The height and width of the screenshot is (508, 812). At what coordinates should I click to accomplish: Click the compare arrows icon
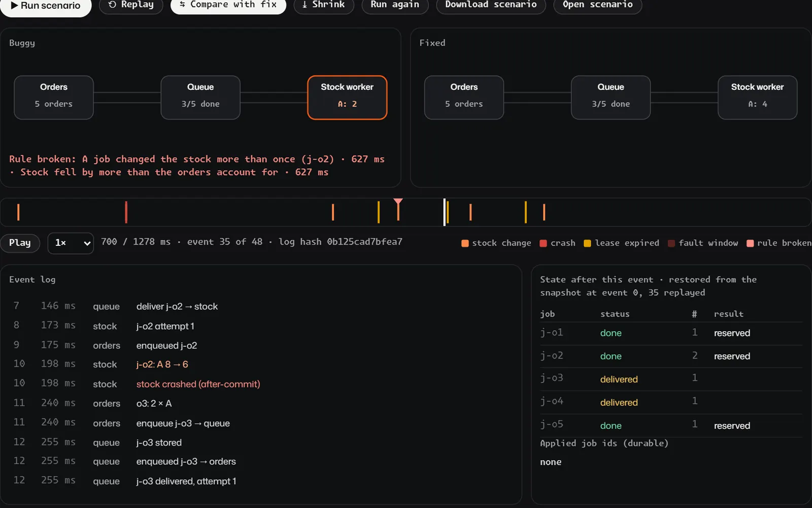point(182,5)
